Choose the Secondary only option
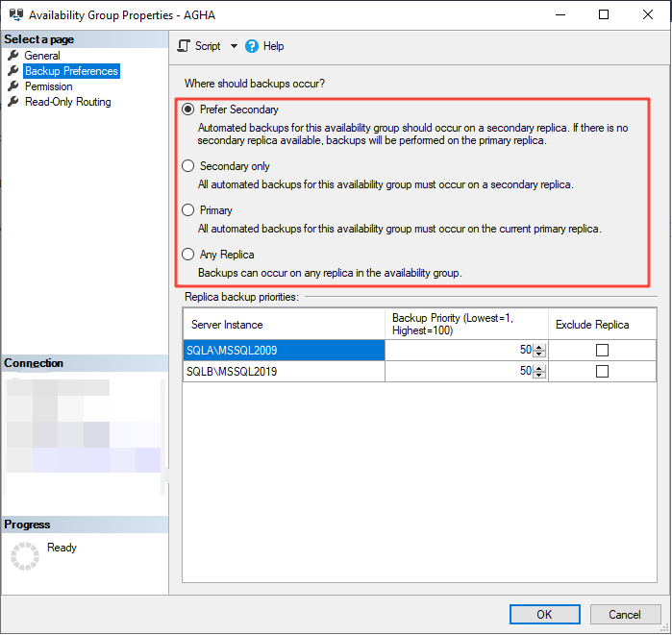The image size is (672, 635). 187,165
